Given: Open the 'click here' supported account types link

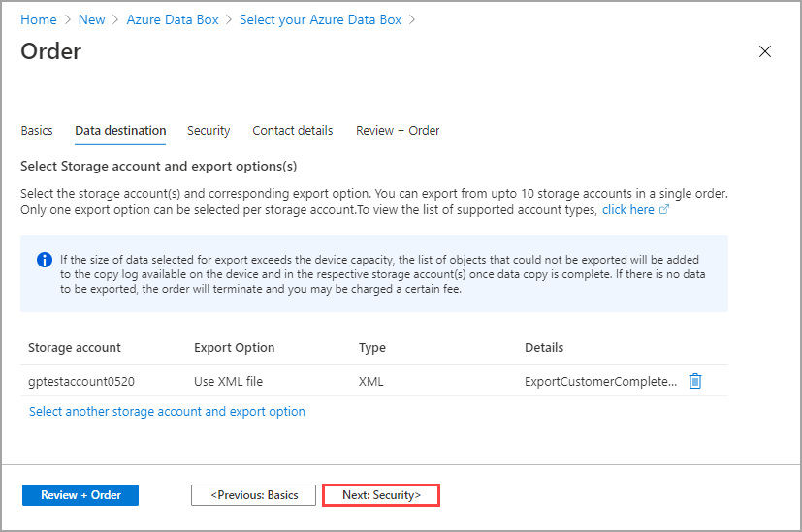Looking at the screenshot, I should [x=627, y=210].
